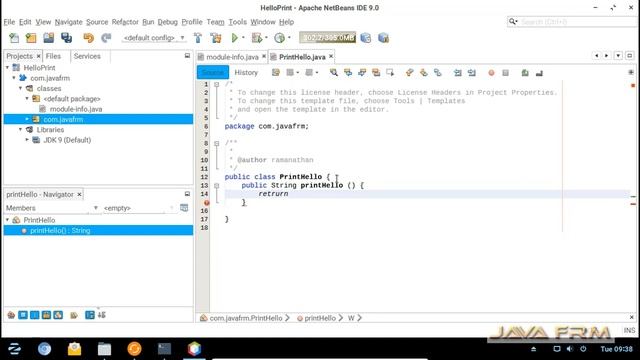Toggle Show Inherited Members in Navigator
This screenshot has width=640, height=360.
point(11,315)
